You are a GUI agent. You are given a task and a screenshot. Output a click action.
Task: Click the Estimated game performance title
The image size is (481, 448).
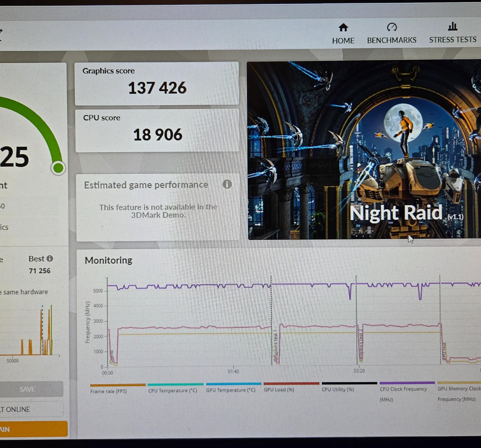point(146,185)
